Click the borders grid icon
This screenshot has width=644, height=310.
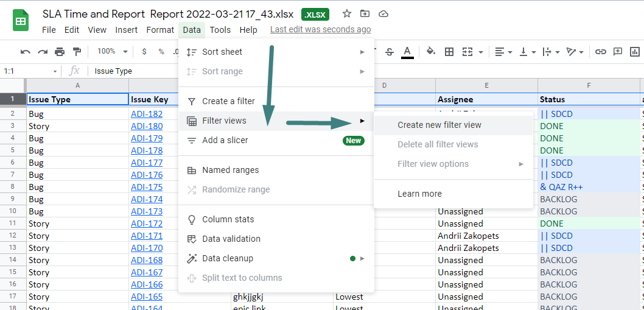(449, 52)
